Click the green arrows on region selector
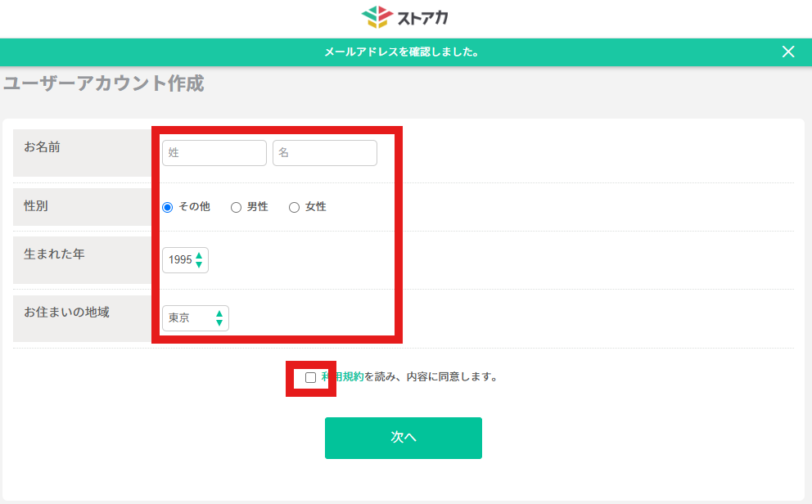This screenshot has height=504, width=812. click(219, 318)
